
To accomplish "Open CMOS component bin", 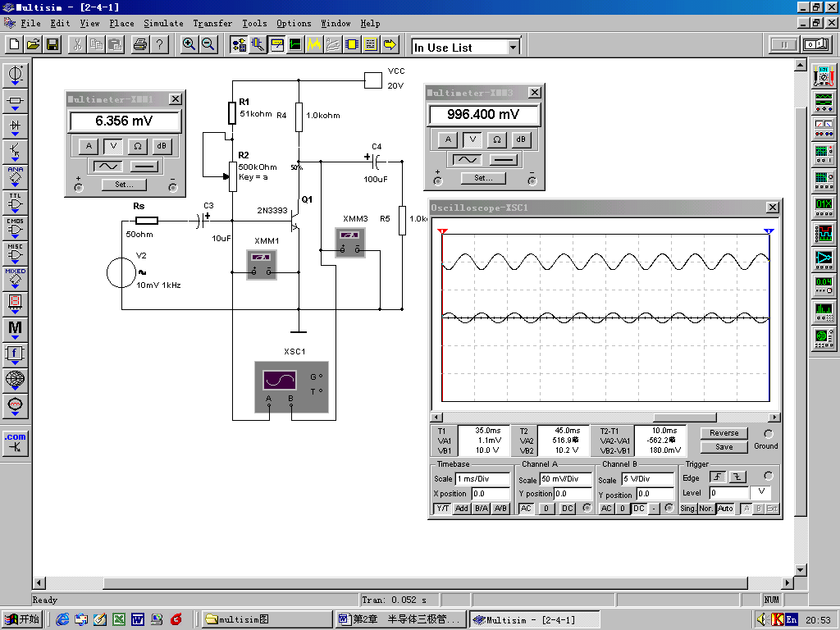I will point(15,228).
